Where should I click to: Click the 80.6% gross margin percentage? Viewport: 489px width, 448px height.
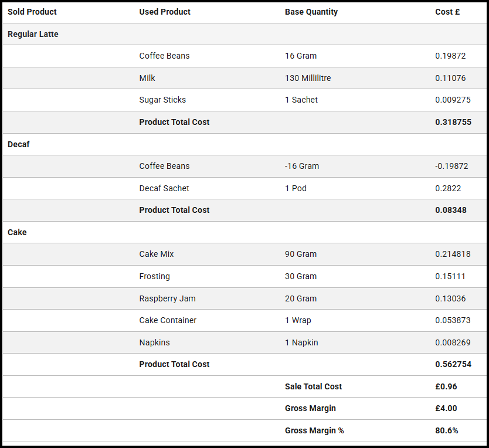[x=446, y=430]
